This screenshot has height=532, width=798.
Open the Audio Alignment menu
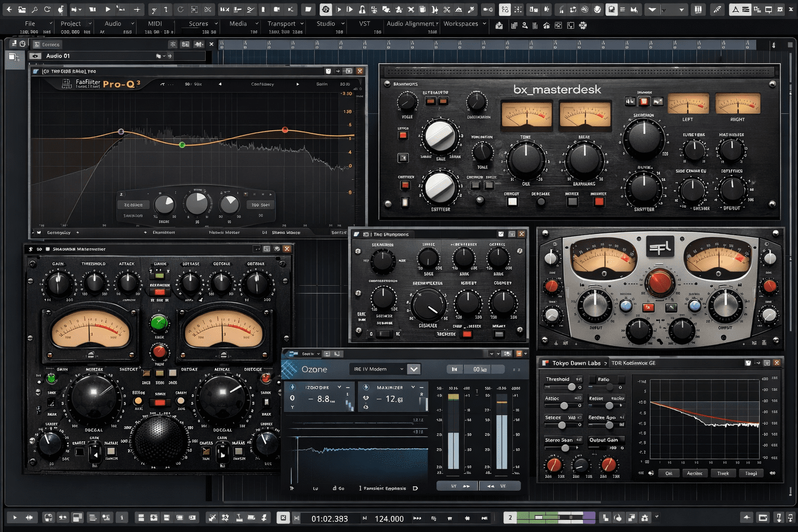(410, 23)
